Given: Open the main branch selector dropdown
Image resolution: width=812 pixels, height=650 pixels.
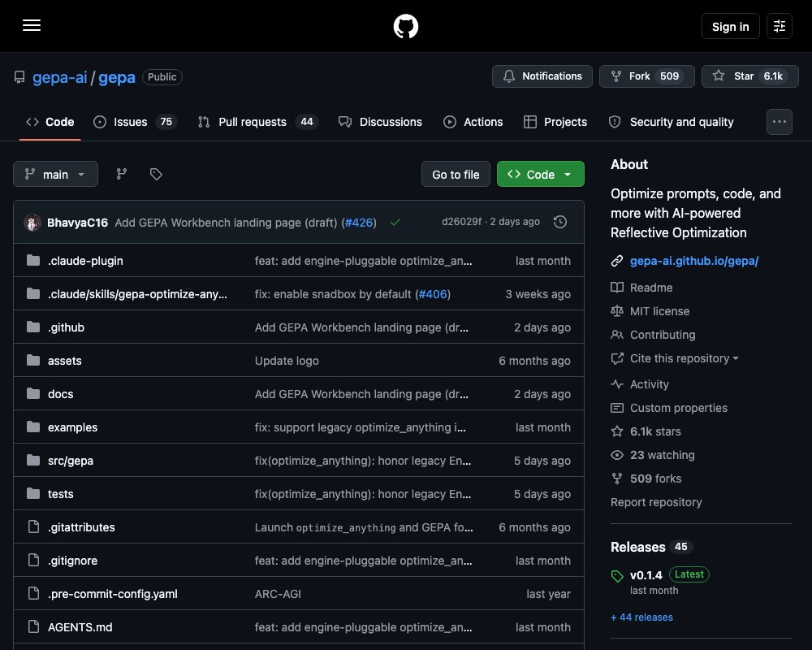Looking at the screenshot, I should (x=55, y=174).
